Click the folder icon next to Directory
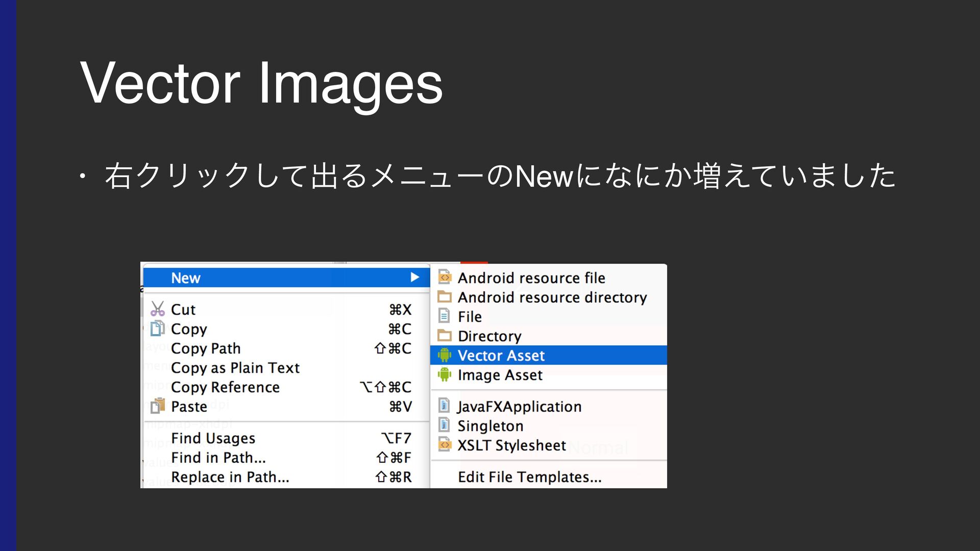Image resolution: width=980 pixels, height=551 pixels. pyautogui.click(x=445, y=335)
